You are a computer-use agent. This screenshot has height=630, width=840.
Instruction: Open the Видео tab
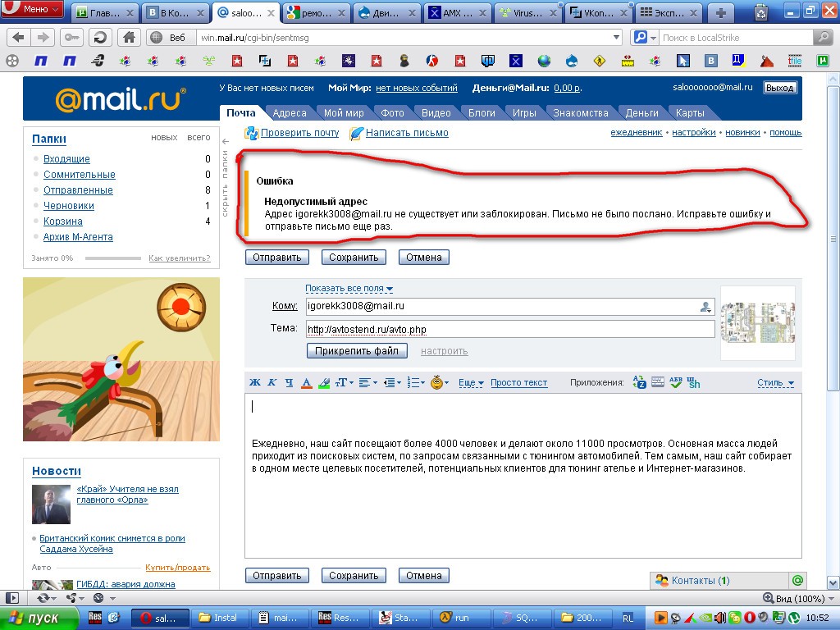436,112
